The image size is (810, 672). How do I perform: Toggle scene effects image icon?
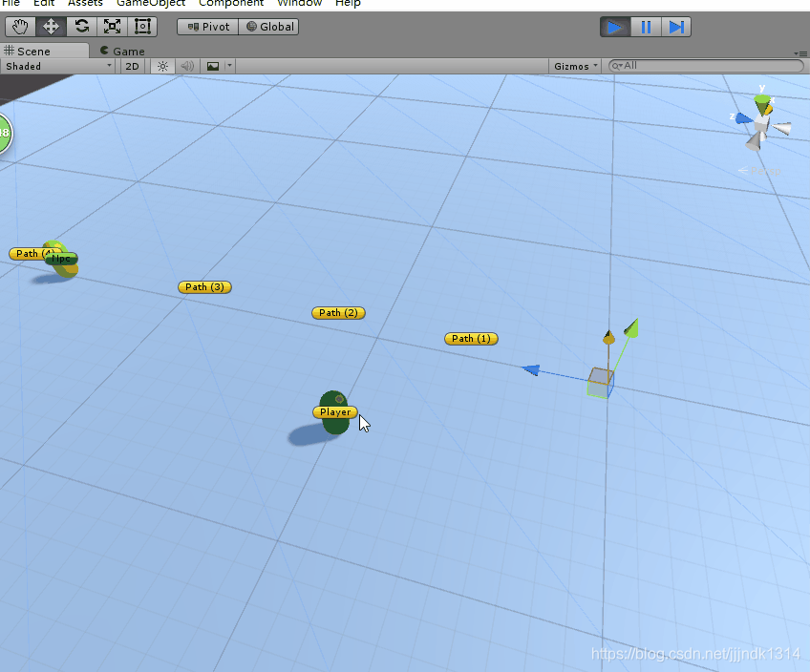[x=213, y=66]
